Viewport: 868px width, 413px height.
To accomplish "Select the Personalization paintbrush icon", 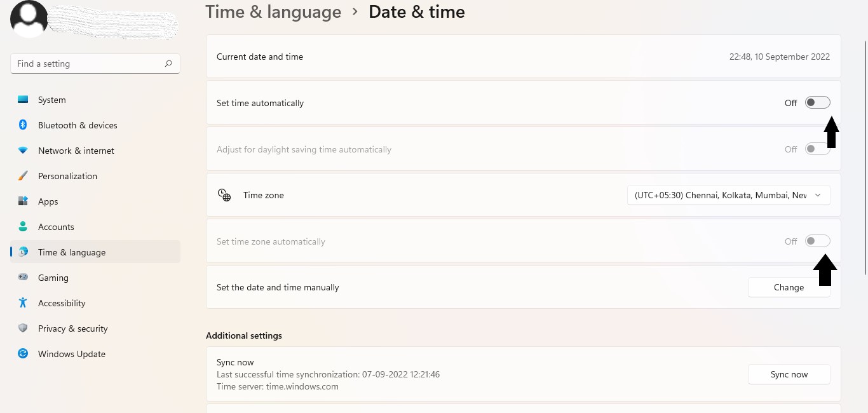I will [23, 176].
